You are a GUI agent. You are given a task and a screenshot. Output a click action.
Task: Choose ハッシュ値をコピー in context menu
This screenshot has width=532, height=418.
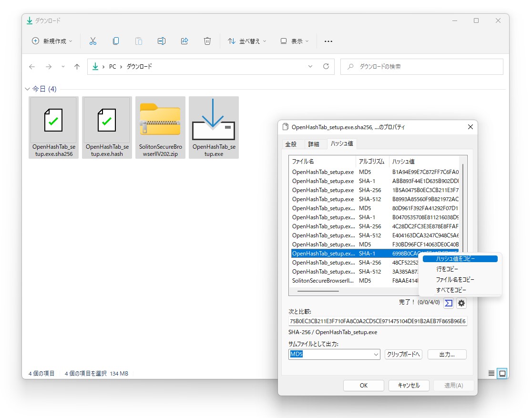(460, 258)
